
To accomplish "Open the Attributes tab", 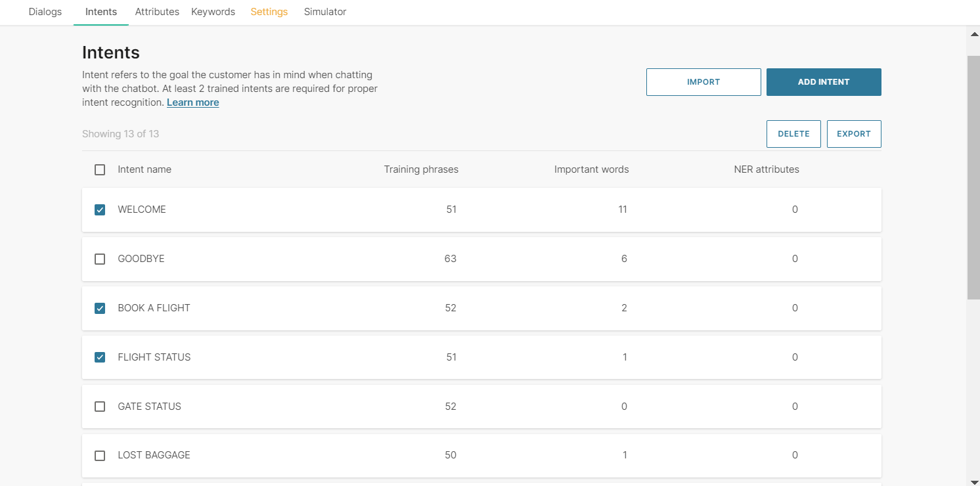I will (x=157, y=12).
